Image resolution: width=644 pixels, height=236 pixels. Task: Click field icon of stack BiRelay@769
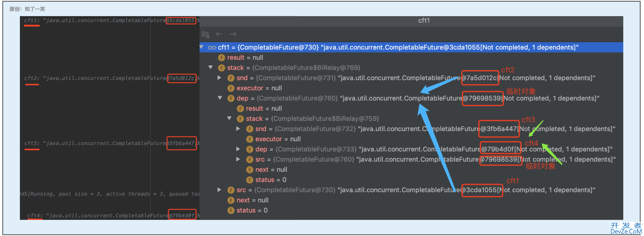pos(221,68)
